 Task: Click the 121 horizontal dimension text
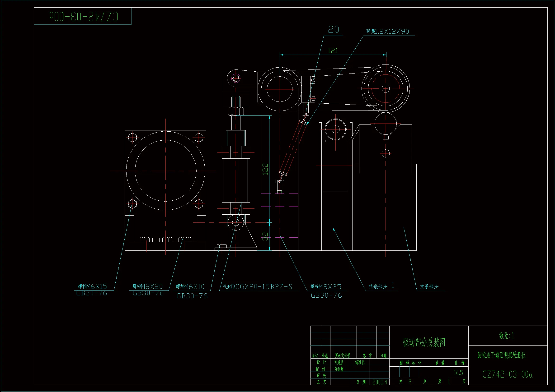[333, 51]
